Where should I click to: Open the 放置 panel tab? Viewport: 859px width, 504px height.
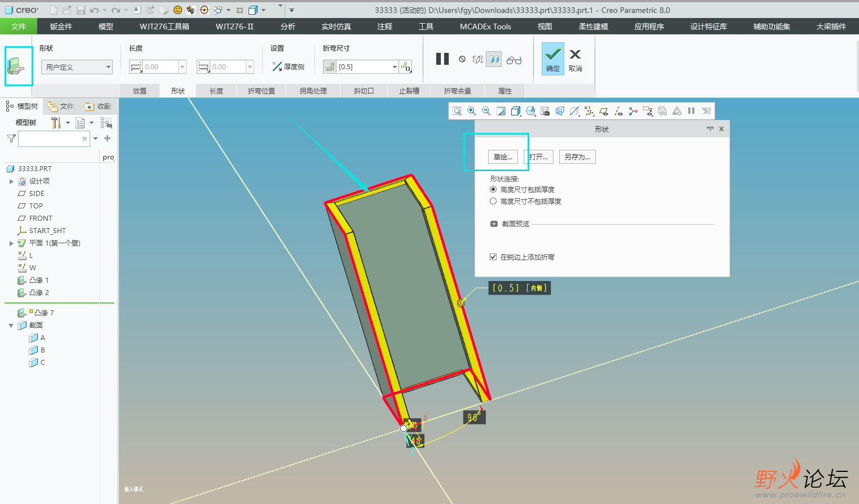click(140, 91)
